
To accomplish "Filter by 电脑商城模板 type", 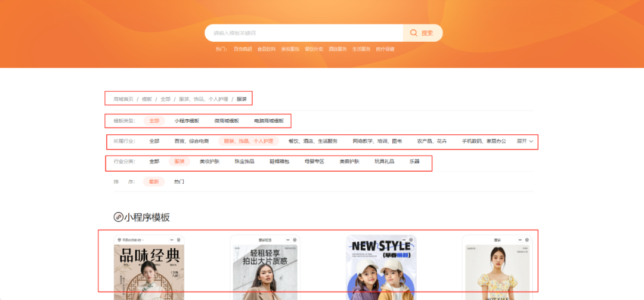I will pyautogui.click(x=269, y=121).
